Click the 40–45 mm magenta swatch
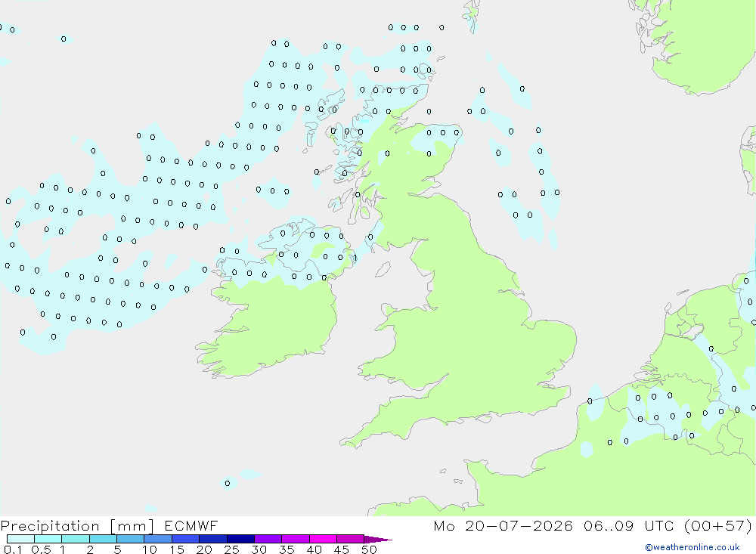The image size is (756, 554). [323, 539]
